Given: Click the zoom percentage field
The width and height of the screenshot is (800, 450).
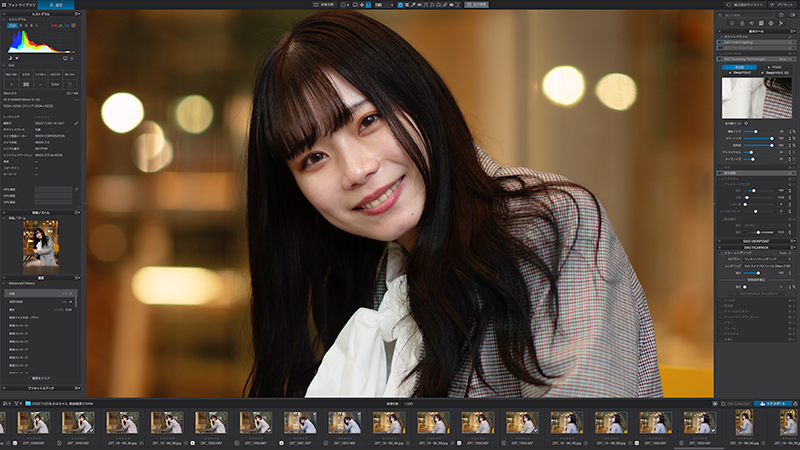Looking at the screenshot, I should click(380, 5).
